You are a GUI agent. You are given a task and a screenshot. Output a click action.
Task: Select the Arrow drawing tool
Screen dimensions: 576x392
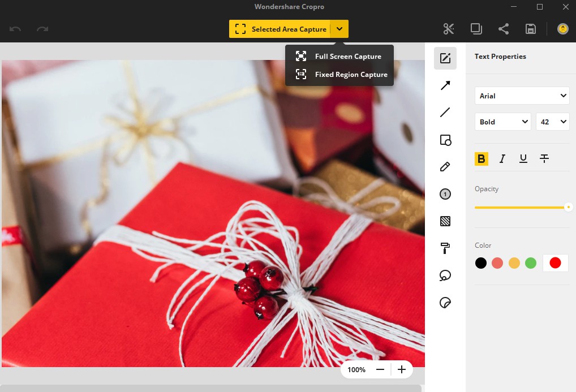click(445, 85)
